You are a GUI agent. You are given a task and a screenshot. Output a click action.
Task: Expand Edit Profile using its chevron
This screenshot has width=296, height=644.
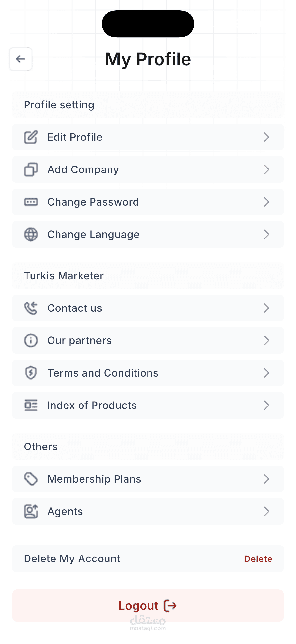[x=267, y=137]
